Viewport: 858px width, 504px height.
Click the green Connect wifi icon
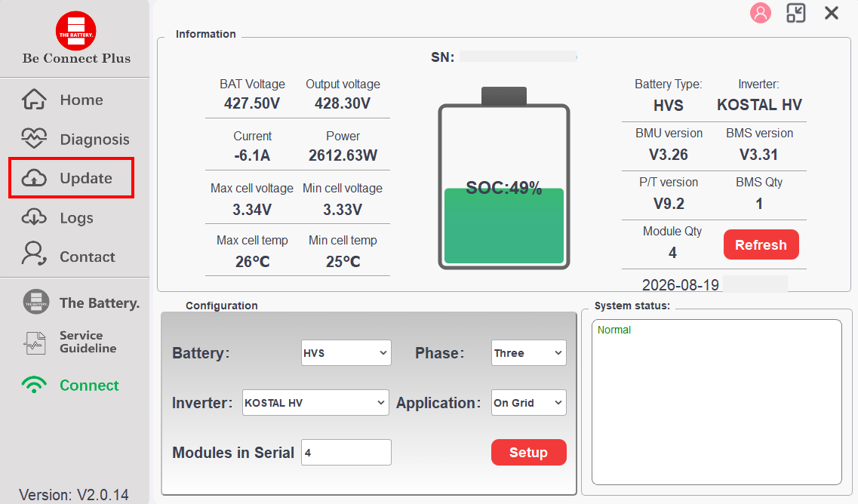pyautogui.click(x=34, y=385)
